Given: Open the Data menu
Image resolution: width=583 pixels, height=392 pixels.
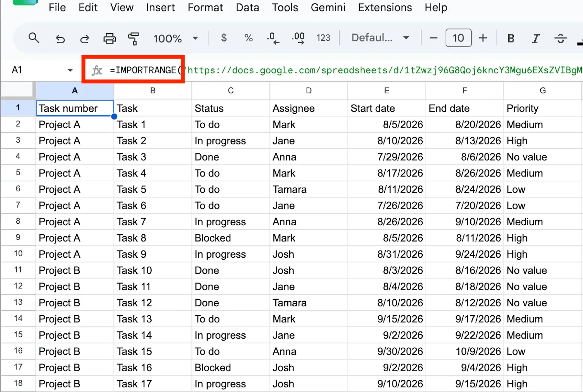Looking at the screenshot, I should pos(247,7).
